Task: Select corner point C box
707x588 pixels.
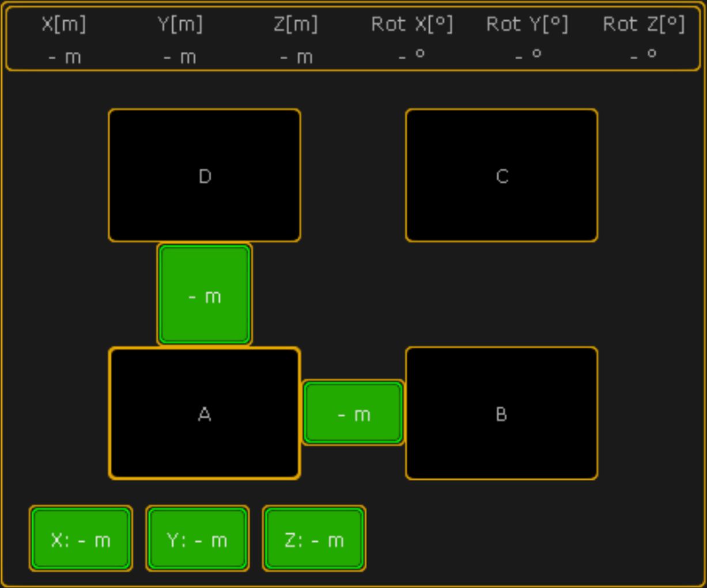Action: pyautogui.click(x=501, y=175)
